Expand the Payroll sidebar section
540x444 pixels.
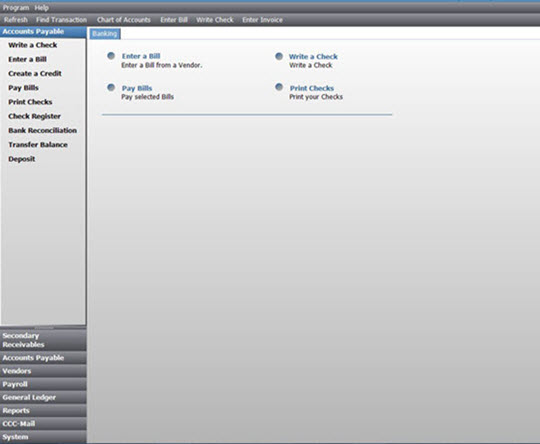(x=43, y=384)
